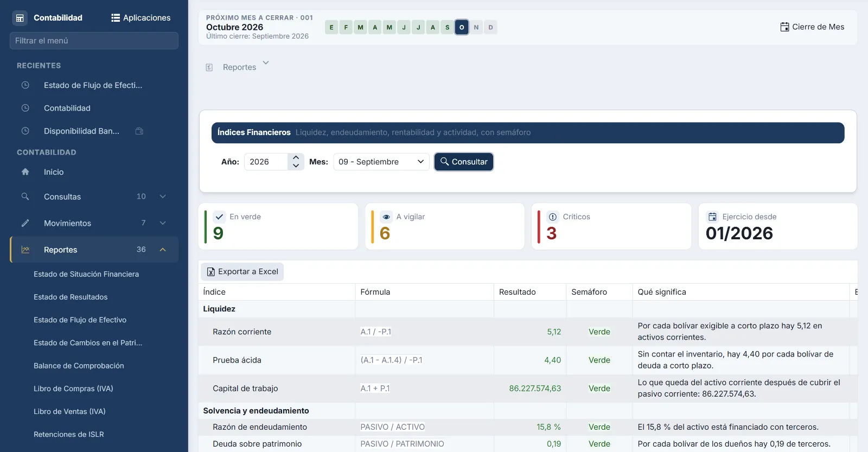The width and height of the screenshot is (868, 452).
Task: Open Retenciones de ISLR report link
Action: coord(69,434)
